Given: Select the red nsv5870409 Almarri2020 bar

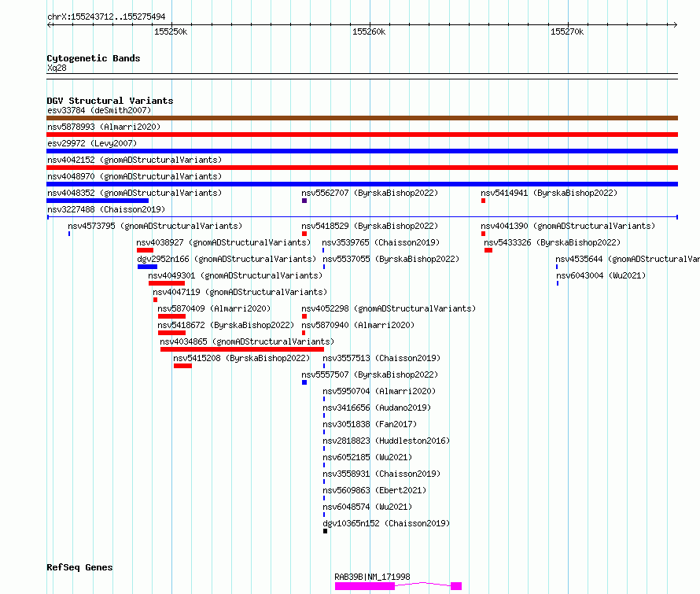Looking at the screenshot, I should pyautogui.click(x=172, y=316).
